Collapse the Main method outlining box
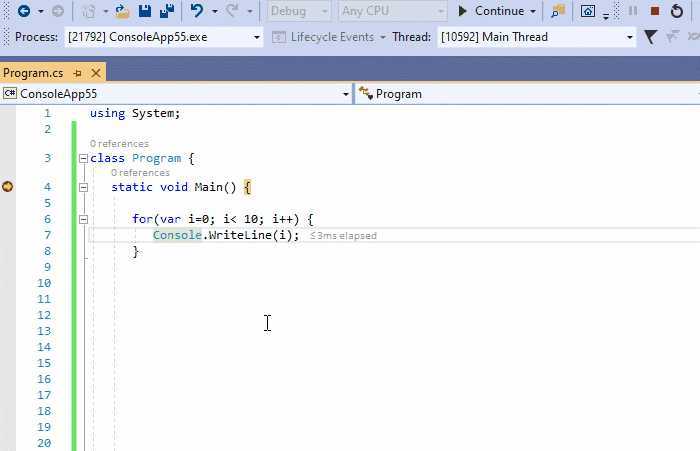 [x=83, y=188]
